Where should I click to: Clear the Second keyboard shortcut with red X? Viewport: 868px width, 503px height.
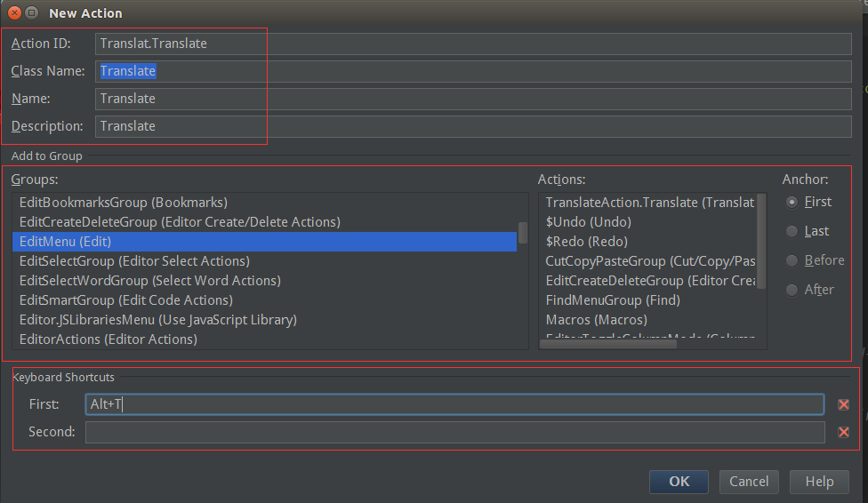coord(843,432)
